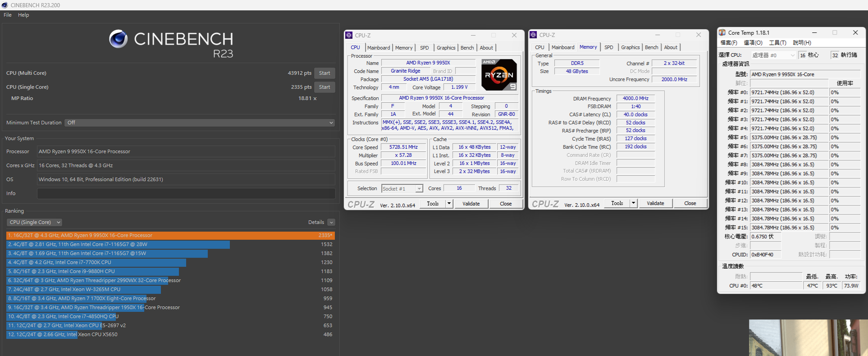Viewport: 868px width, 356px height.
Task: Switch to Graphics tab in left CPU-Z
Action: click(446, 48)
